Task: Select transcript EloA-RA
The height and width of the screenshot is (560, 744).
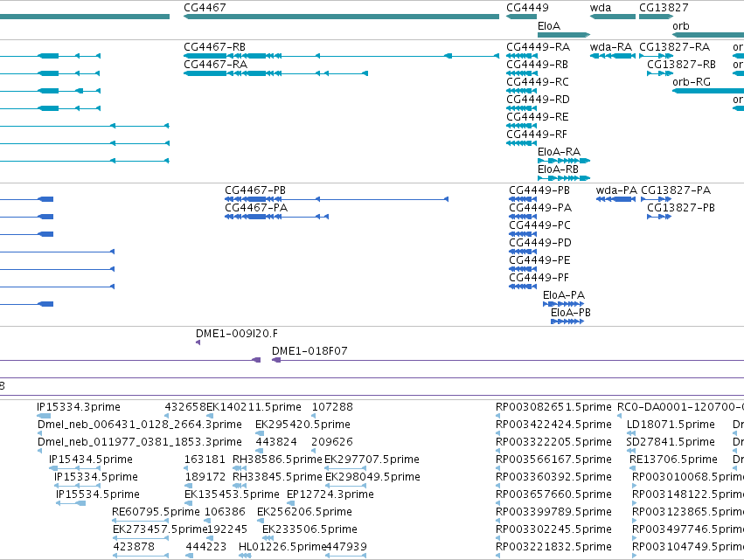Action: click(x=564, y=161)
